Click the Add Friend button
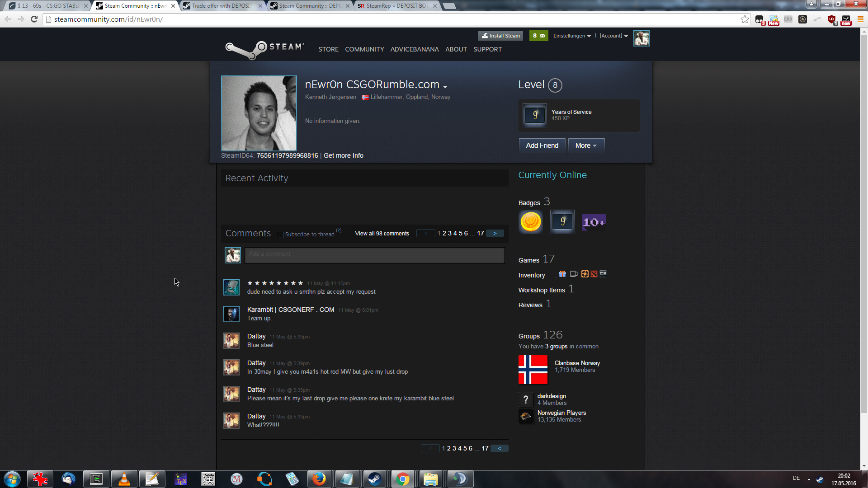This screenshot has height=488, width=868. pyautogui.click(x=542, y=145)
